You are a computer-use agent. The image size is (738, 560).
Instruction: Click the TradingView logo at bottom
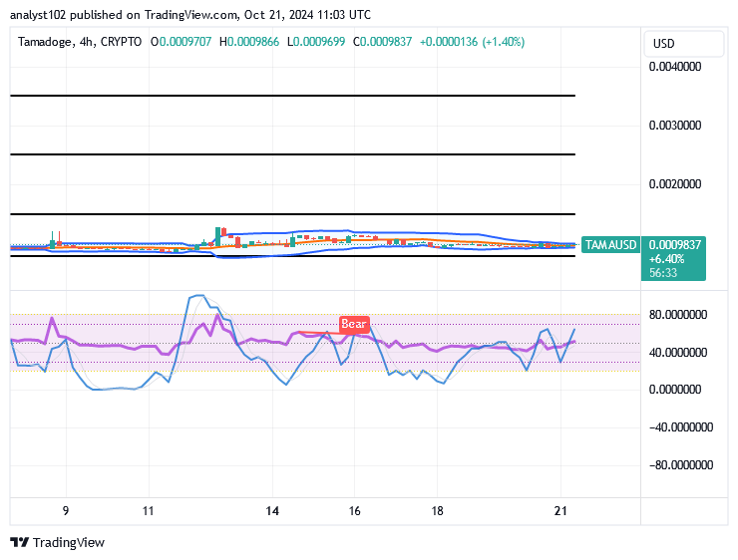(57, 543)
